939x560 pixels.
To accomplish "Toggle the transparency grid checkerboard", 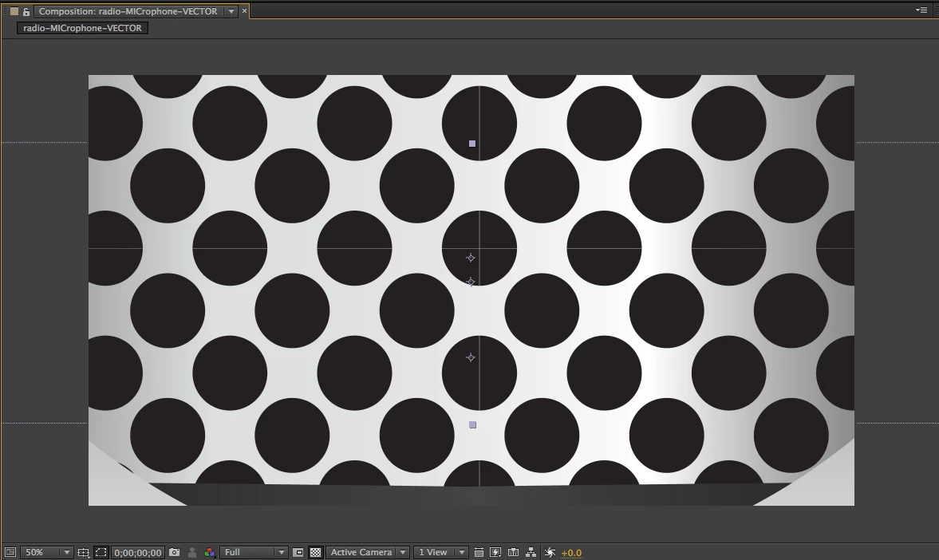I will (316, 552).
